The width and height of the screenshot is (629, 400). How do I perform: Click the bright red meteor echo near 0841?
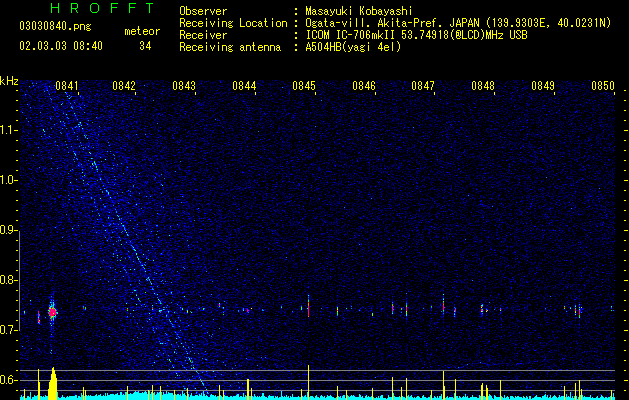pyautogui.click(x=52, y=312)
